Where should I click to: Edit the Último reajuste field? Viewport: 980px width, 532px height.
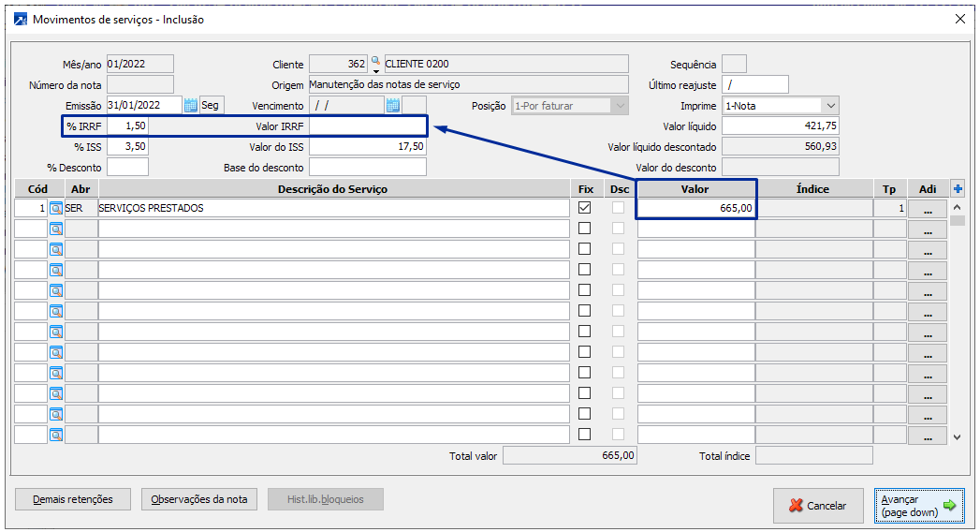[x=755, y=84]
